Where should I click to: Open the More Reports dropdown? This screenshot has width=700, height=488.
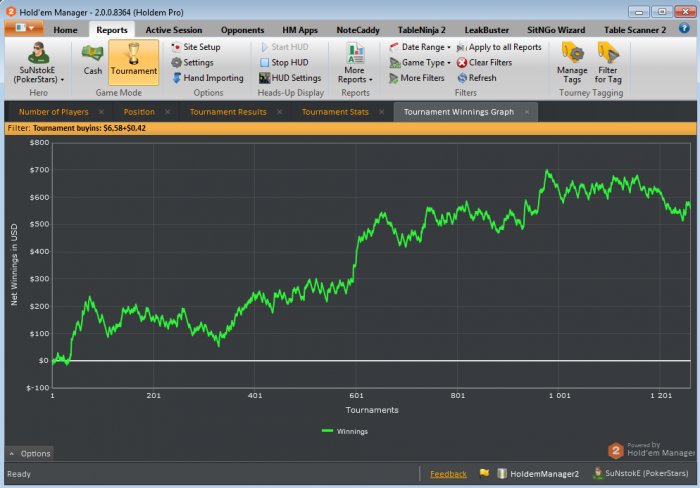[x=355, y=62]
